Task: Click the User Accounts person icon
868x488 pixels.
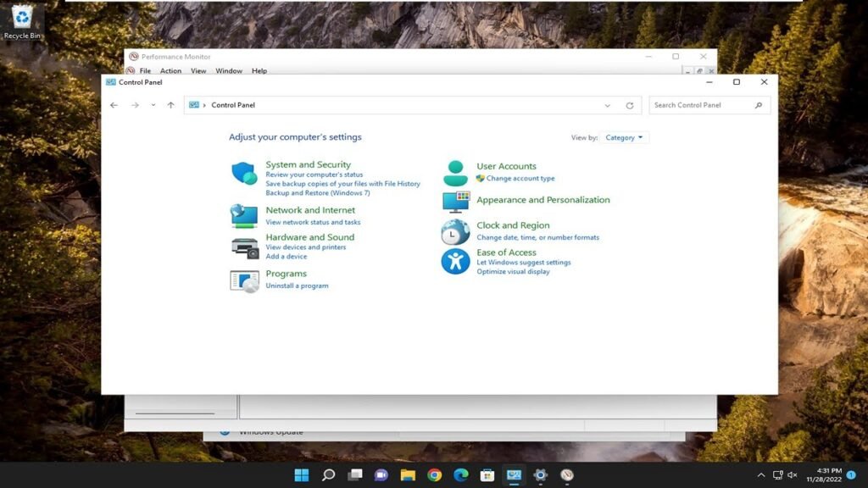Action: tap(455, 173)
